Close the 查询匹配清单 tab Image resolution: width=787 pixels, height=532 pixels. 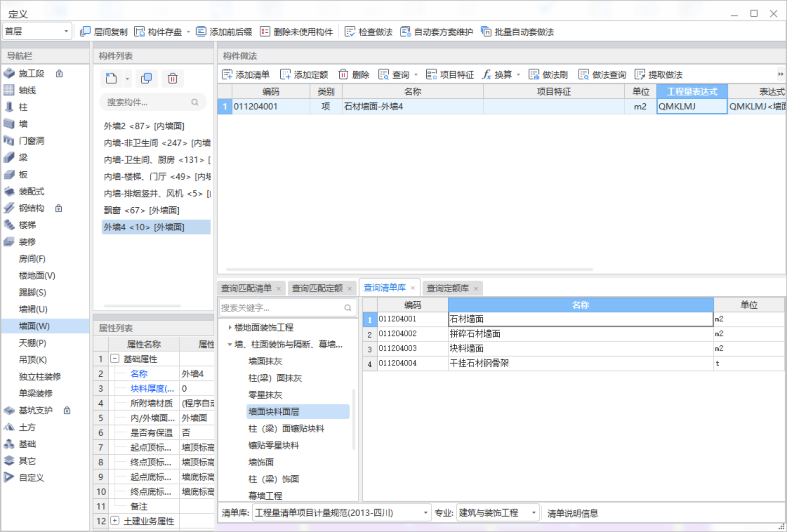pyautogui.click(x=279, y=289)
